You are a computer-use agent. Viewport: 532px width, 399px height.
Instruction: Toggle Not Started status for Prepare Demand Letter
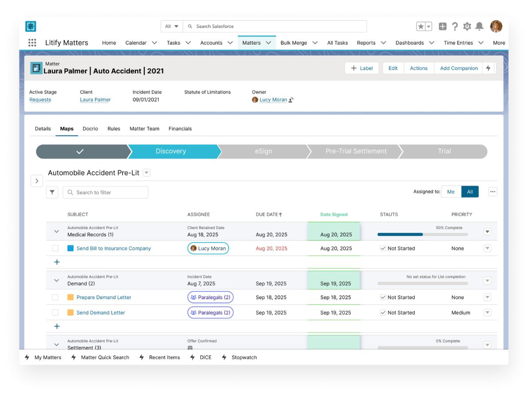click(383, 297)
